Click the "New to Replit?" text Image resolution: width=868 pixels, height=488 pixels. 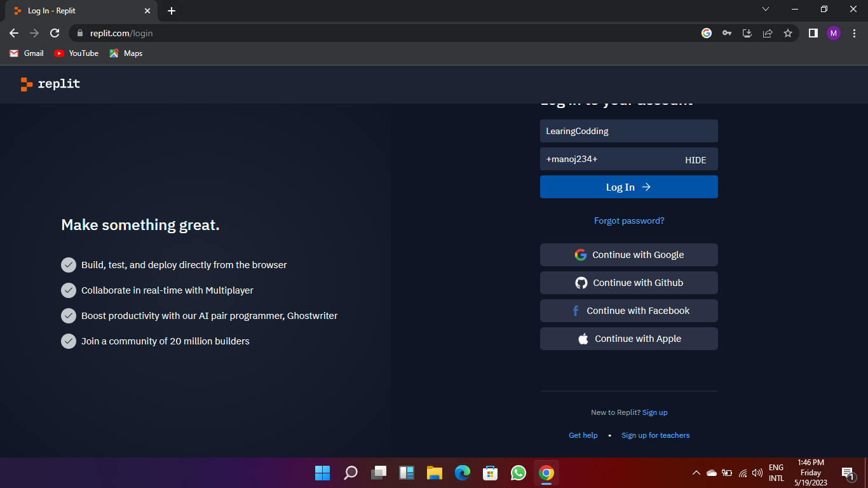coord(616,412)
